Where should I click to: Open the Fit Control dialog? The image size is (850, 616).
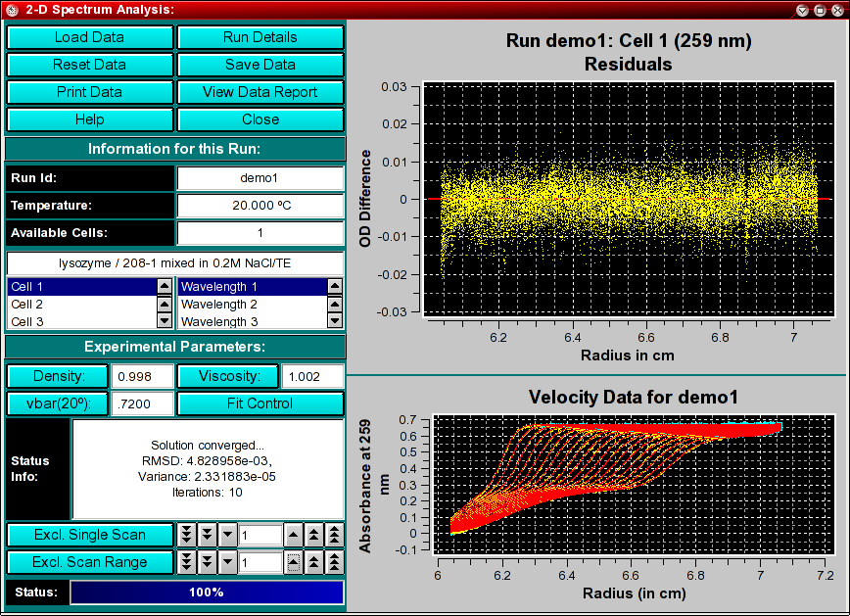pyautogui.click(x=260, y=403)
